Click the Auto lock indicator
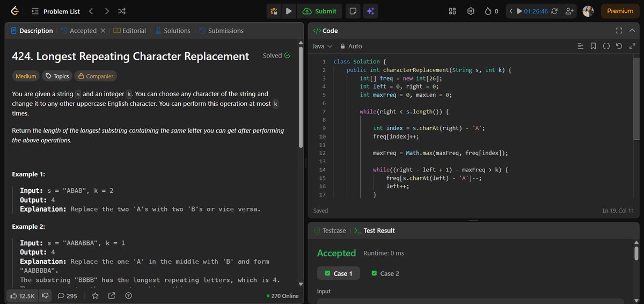Image resolution: width=644 pixels, height=304 pixels. click(x=350, y=46)
